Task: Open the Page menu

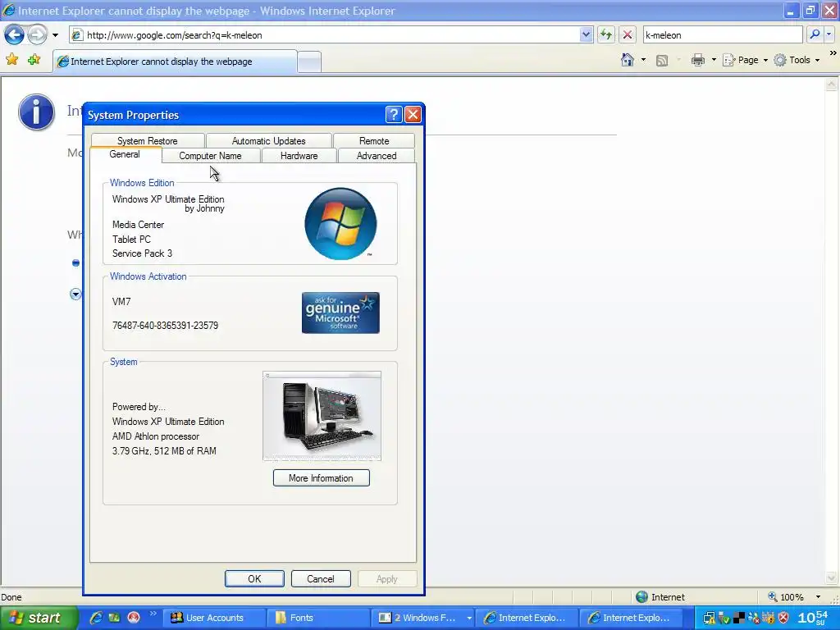Action: [745, 60]
